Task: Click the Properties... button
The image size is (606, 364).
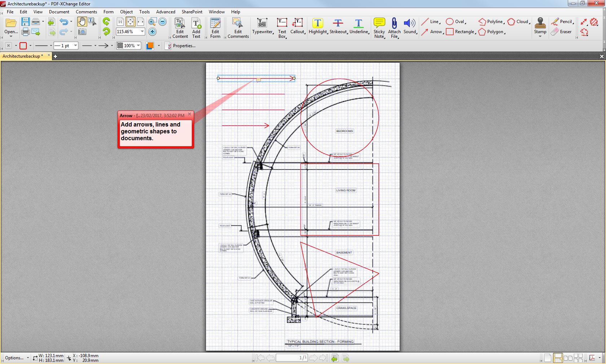Action: [180, 46]
